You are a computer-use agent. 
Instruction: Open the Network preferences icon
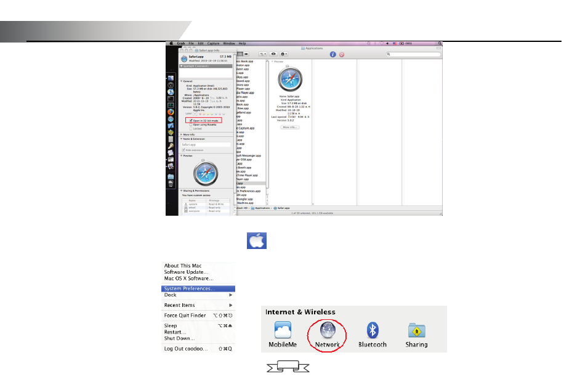[328, 330]
